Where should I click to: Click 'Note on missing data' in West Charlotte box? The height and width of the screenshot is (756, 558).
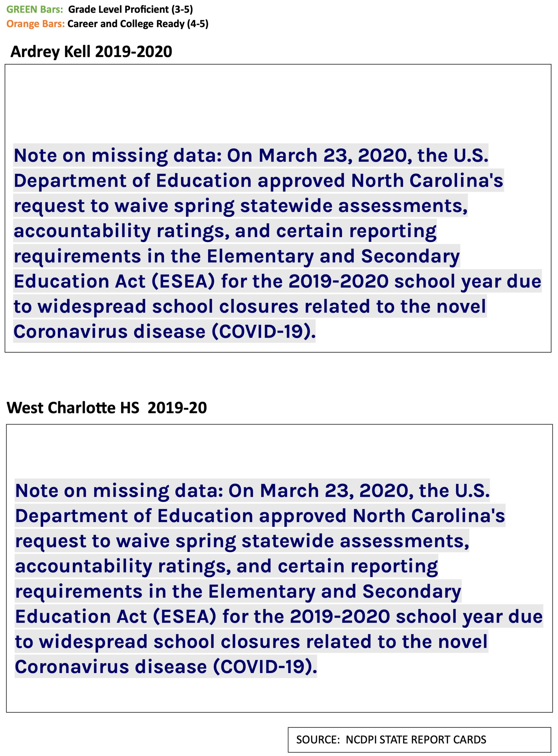coord(119,491)
